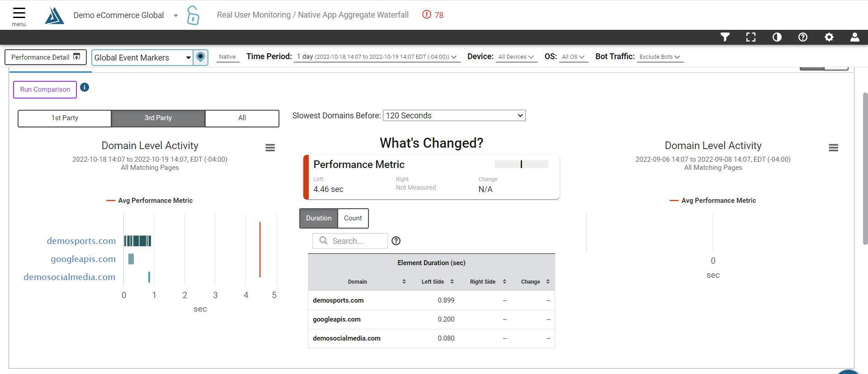Click the Performance Detail button
This screenshot has width=868, height=374.
[x=45, y=57]
